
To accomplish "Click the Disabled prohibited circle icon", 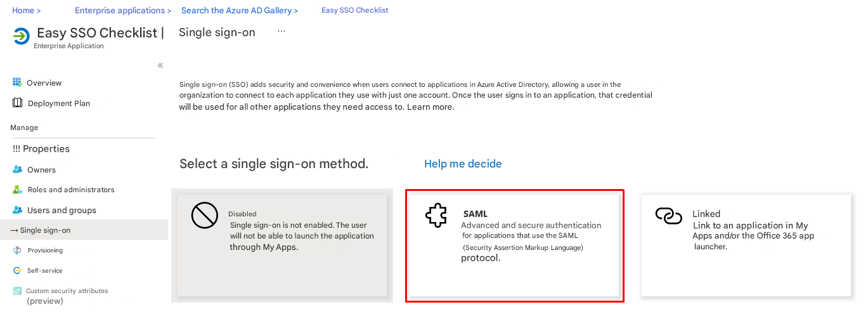I will (204, 216).
